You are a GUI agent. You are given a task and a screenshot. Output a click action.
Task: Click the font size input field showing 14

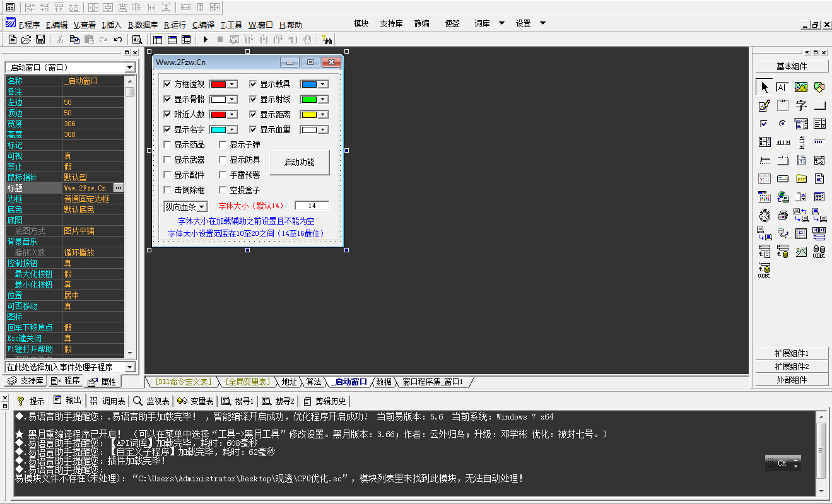312,206
